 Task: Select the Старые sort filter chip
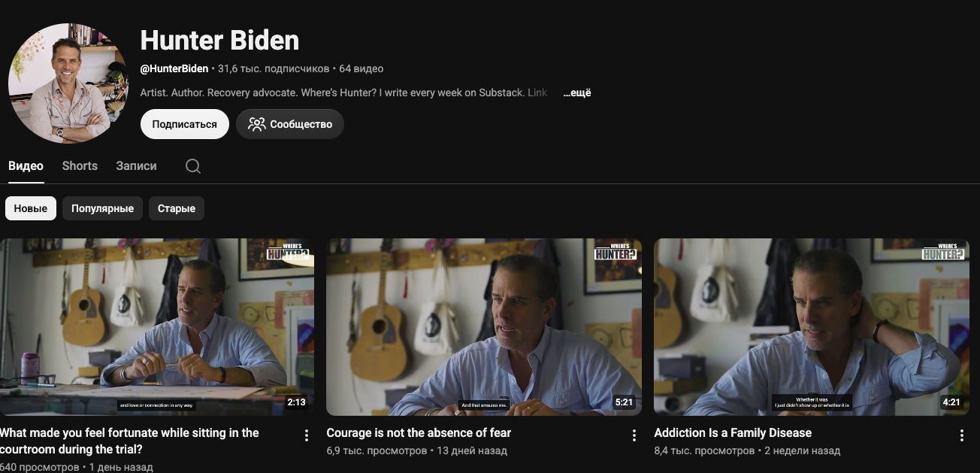tap(177, 208)
